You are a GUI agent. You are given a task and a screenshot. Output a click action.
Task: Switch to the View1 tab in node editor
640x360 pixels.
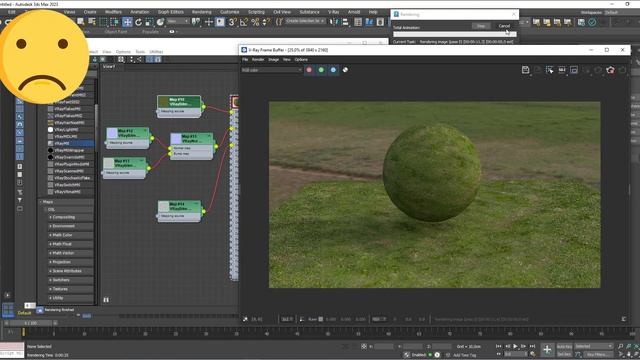pos(109,67)
